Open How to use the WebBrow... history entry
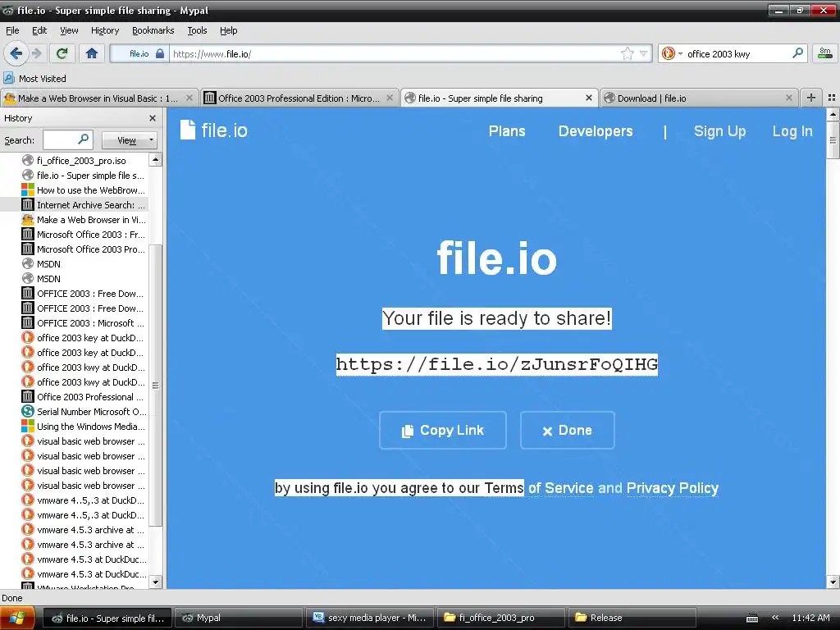The image size is (840, 630). [x=74, y=190]
